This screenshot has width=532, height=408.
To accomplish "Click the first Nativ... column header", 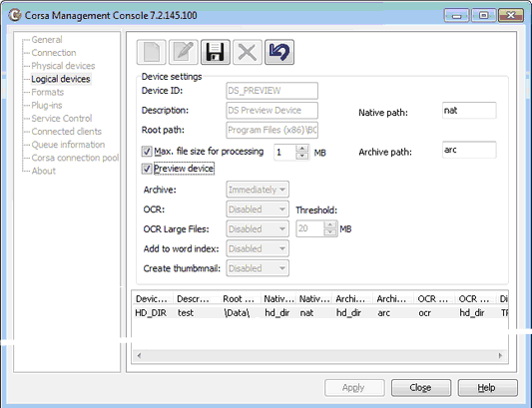I will [x=278, y=299].
